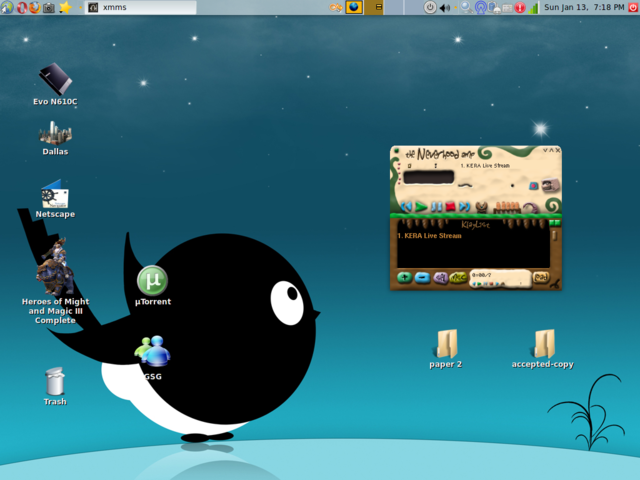This screenshot has width=640, height=480.
Task: Click the playlist scrollbar handle
Action: (x=554, y=235)
